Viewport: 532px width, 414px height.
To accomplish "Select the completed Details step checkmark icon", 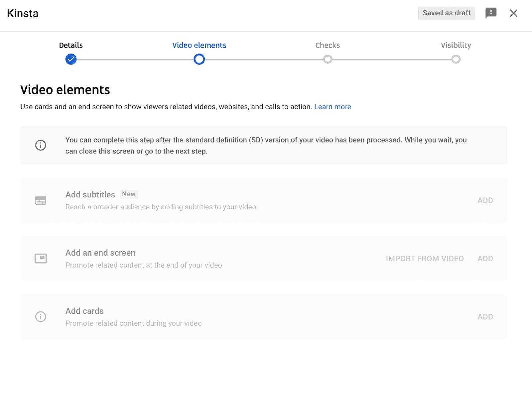I will (70, 59).
